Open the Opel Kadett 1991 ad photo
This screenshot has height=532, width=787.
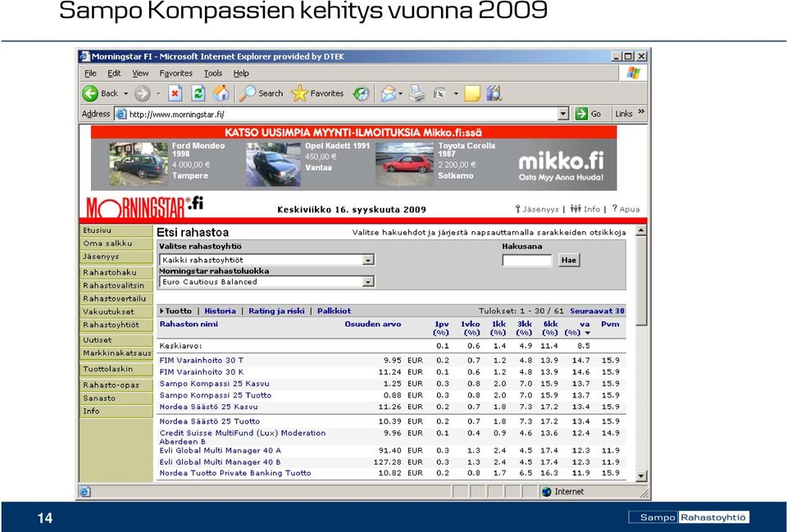272,164
